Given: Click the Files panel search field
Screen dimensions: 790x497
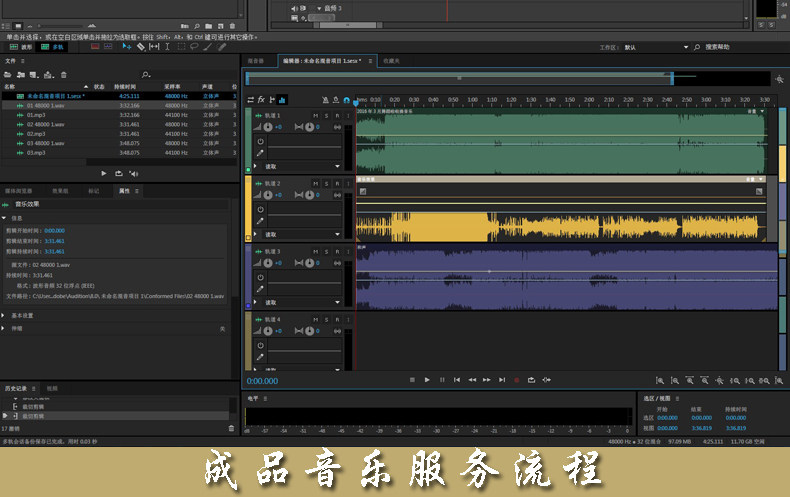Looking at the screenshot, I should (189, 75).
